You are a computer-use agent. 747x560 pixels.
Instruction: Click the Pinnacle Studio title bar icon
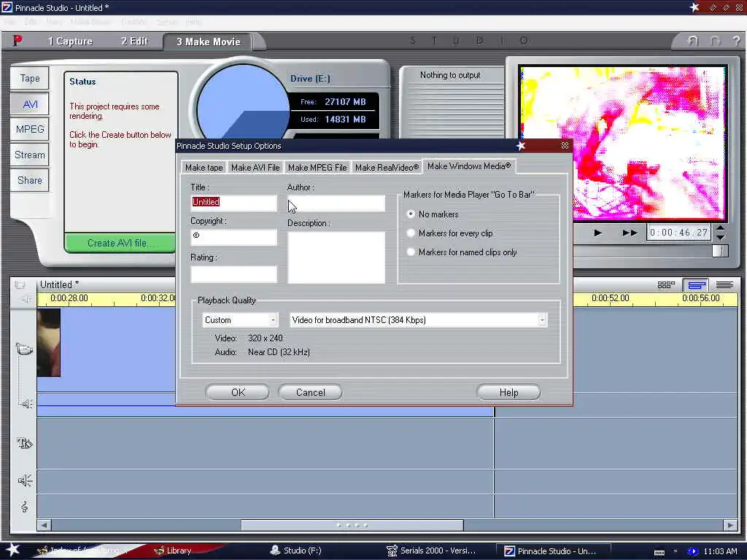click(x=7, y=7)
